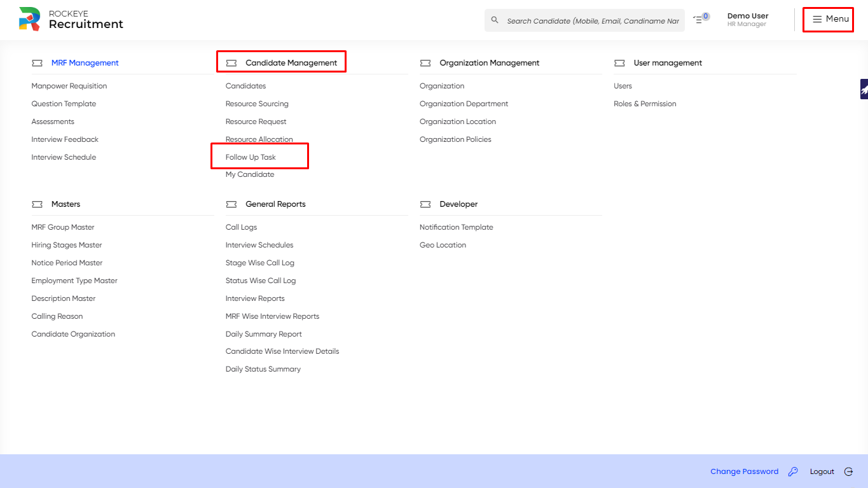Screen dimensions: 868x488
Task: Select Interview Feedback
Action: click(65, 139)
